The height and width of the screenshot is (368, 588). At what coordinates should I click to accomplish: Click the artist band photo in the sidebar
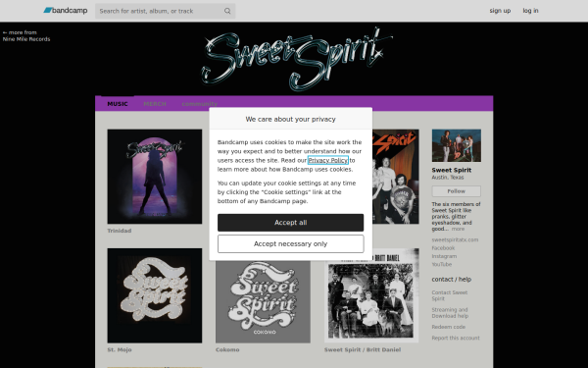(x=457, y=145)
